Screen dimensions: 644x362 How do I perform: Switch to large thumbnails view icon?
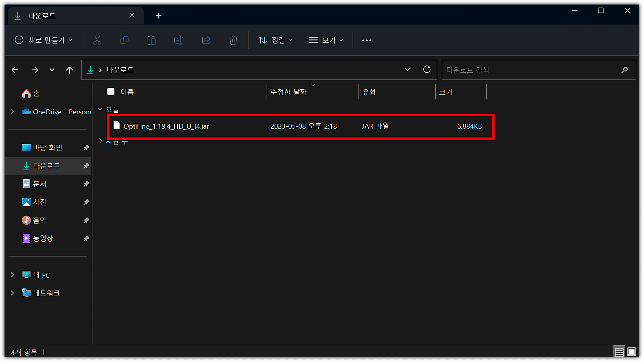tap(632, 352)
